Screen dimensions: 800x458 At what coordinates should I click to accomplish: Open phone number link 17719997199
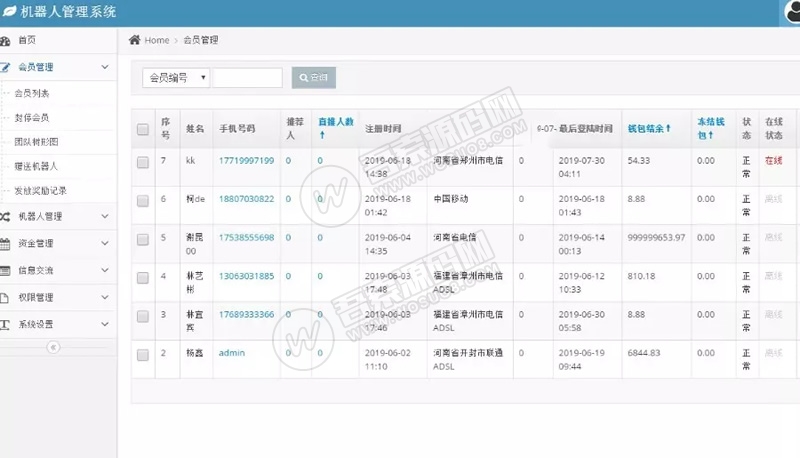[x=246, y=161]
